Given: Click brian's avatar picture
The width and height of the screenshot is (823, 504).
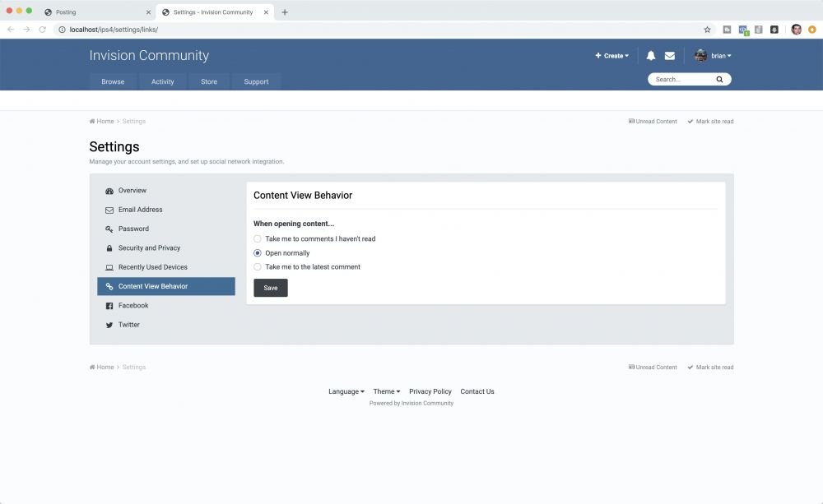Looking at the screenshot, I should pyautogui.click(x=700, y=56).
